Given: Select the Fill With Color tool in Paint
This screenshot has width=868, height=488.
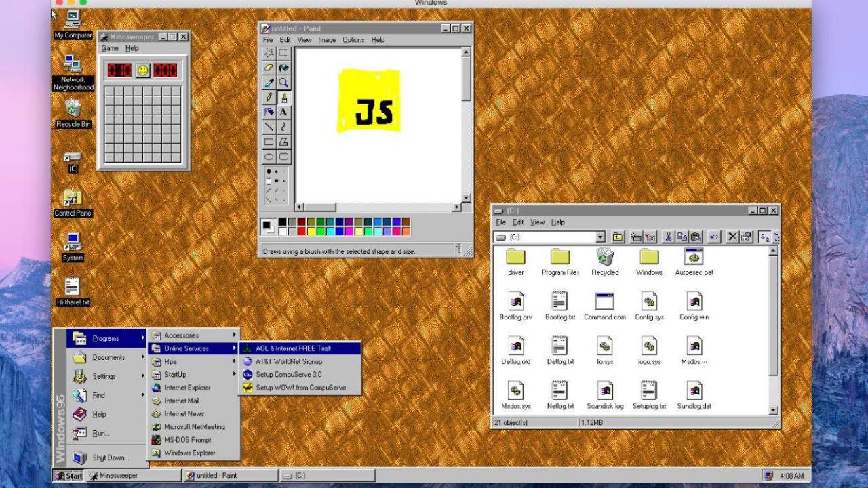Looking at the screenshot, I should pyautogui.click(x=283, y=67).
